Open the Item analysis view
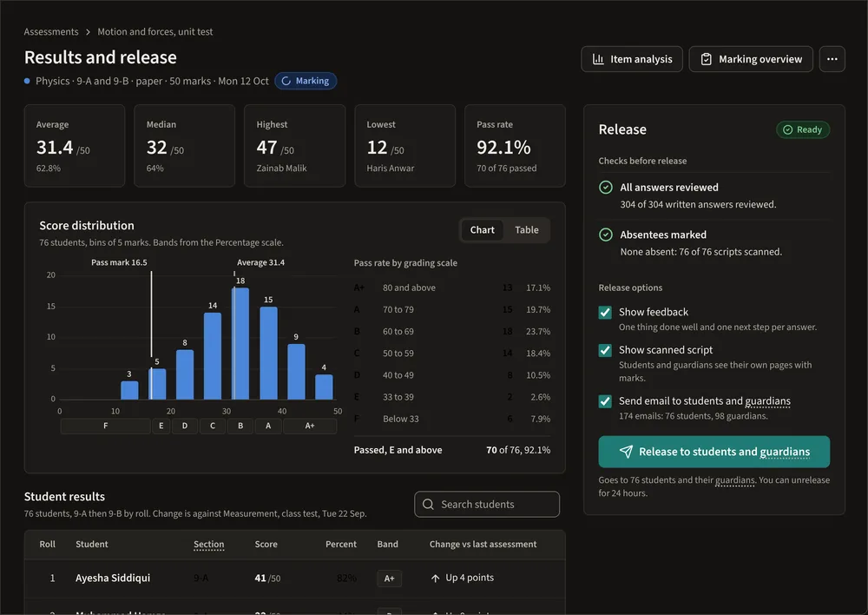868x615 pixels. click(x=632, y=59)
